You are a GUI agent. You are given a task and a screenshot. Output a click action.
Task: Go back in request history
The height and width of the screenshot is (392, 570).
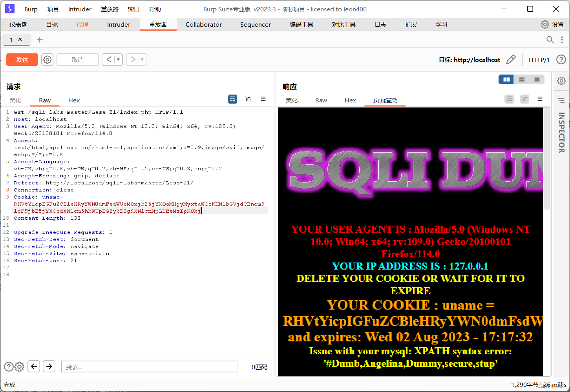tap(109, 60)
